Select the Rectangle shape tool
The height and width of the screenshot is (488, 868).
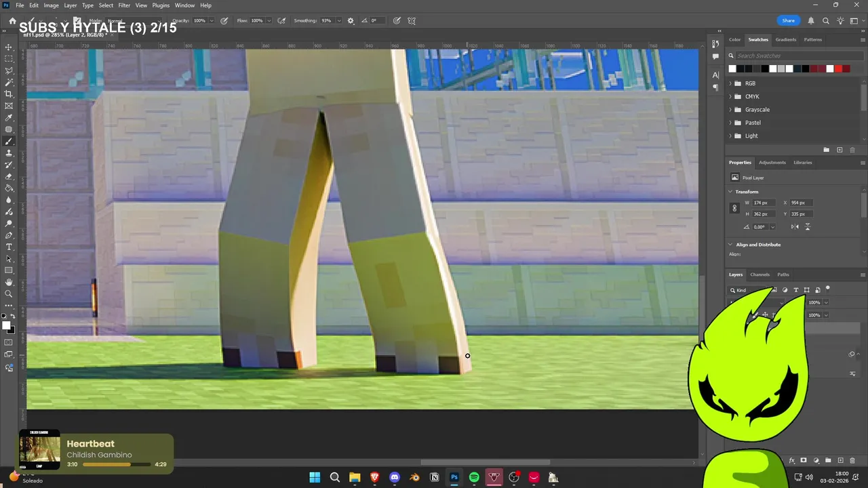(x=9, y=270)
